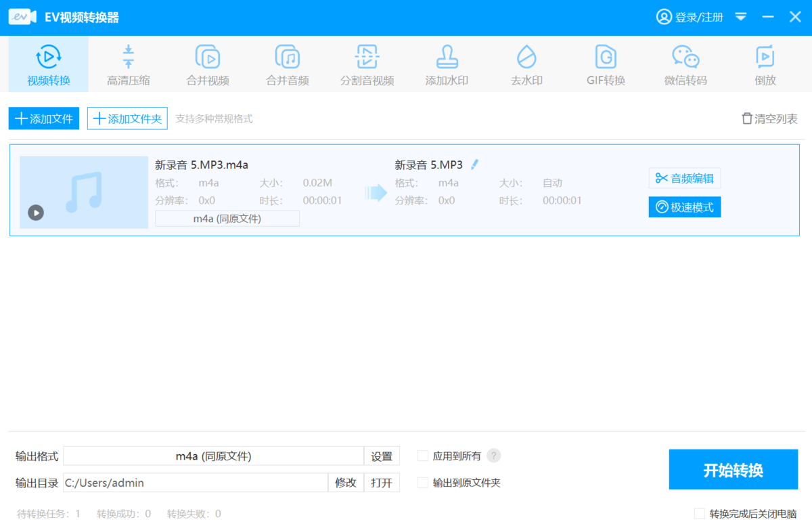Select the 添加水印 watermark tool
812x528 pixels.
click(x=446, y=63)
